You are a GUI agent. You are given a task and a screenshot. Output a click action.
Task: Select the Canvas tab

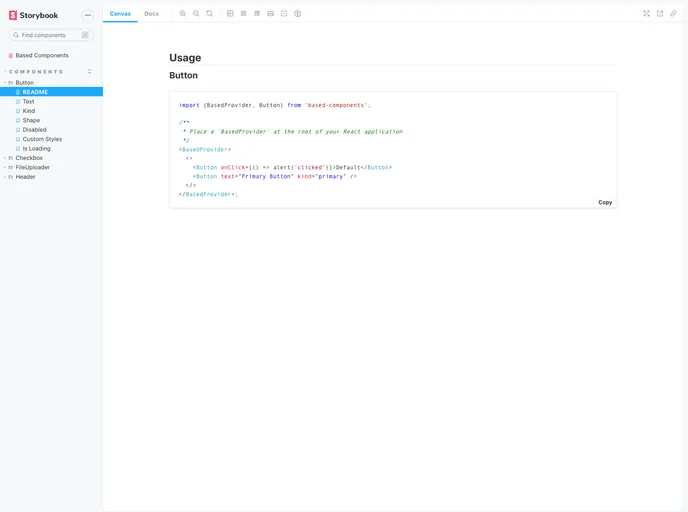click(120, 14)
